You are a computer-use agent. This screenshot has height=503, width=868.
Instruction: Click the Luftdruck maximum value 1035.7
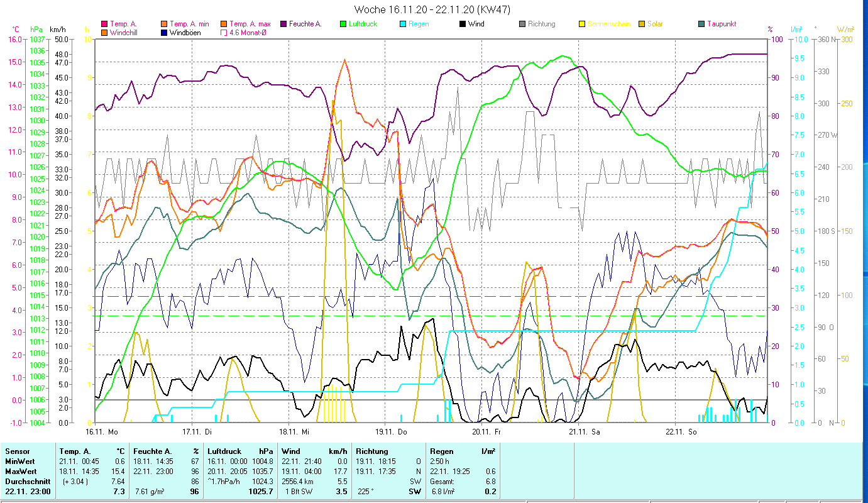pos(263,472)
